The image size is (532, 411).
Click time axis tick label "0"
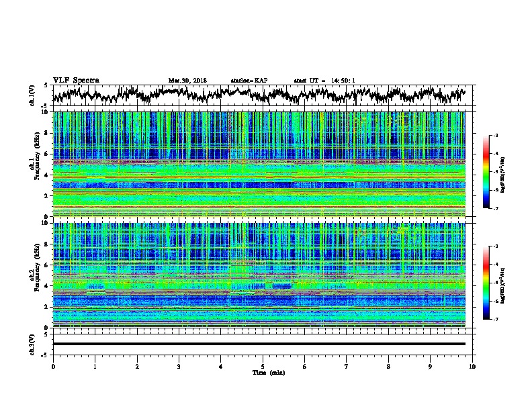pos(53,367)
